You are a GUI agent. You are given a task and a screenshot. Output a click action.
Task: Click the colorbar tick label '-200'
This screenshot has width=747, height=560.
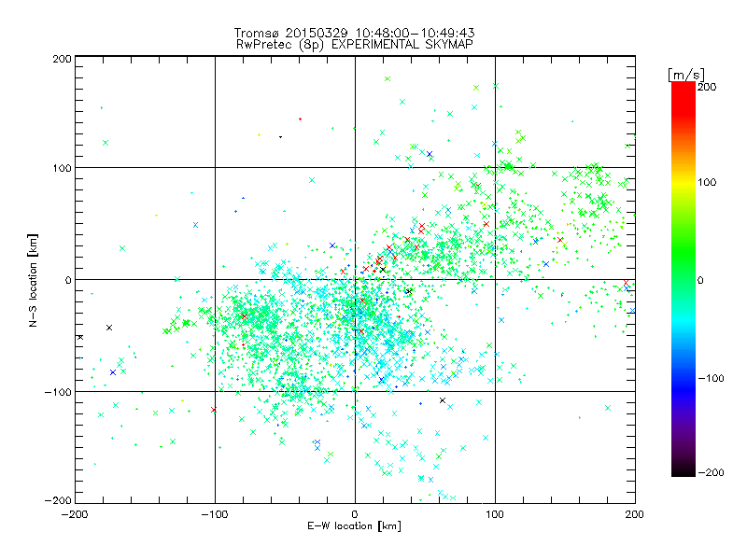(711, 472)
